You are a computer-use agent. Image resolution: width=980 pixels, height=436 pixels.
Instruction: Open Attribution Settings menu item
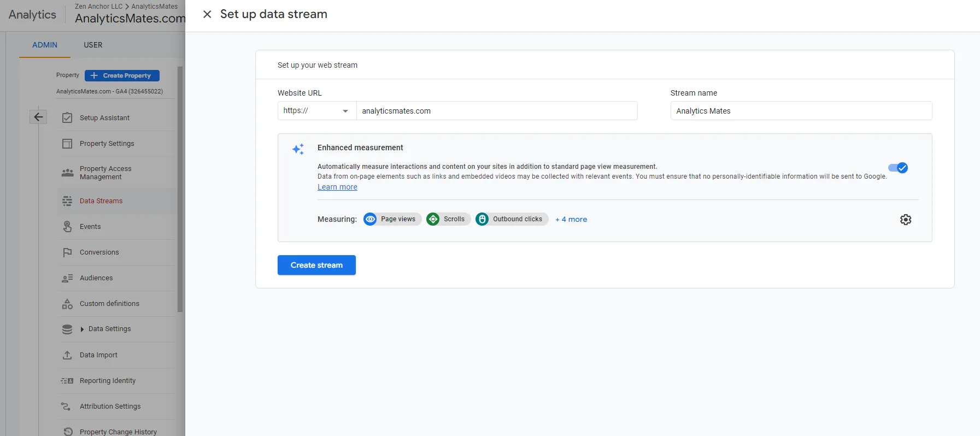(110, 406)
